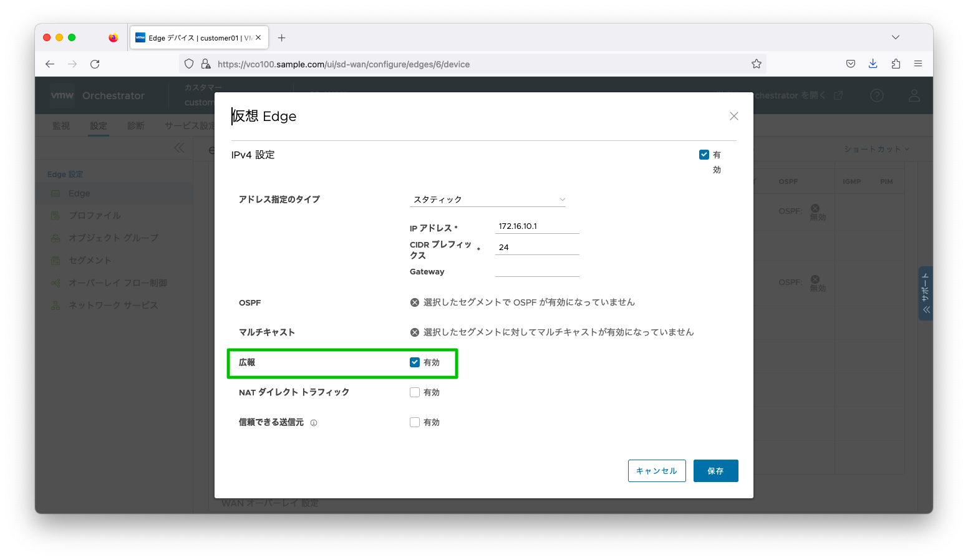
Task: Click the Save to Pocket icon
Action: [850, 64]
